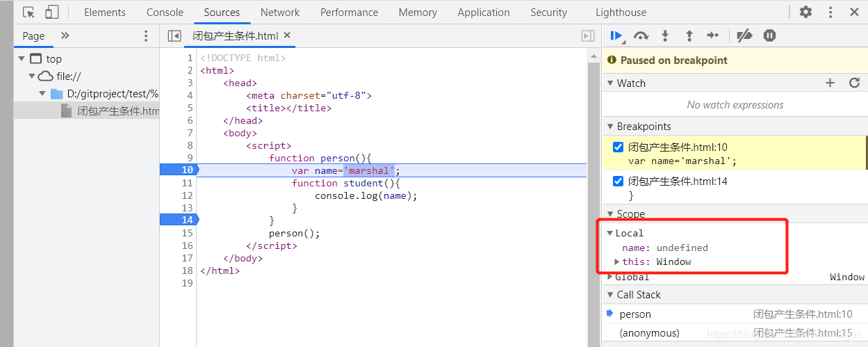The width and height of the screenshot is (868, 347).
Task: Collapse the file:// node
Action: (x=32, y=76)
